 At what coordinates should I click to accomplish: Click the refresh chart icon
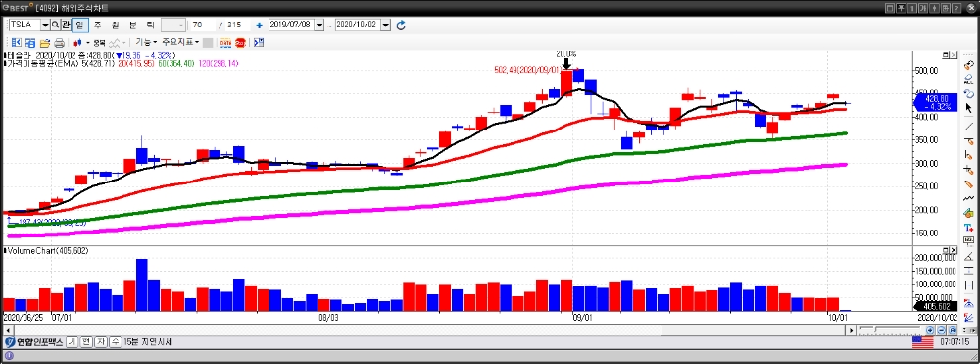click(401, 25)
